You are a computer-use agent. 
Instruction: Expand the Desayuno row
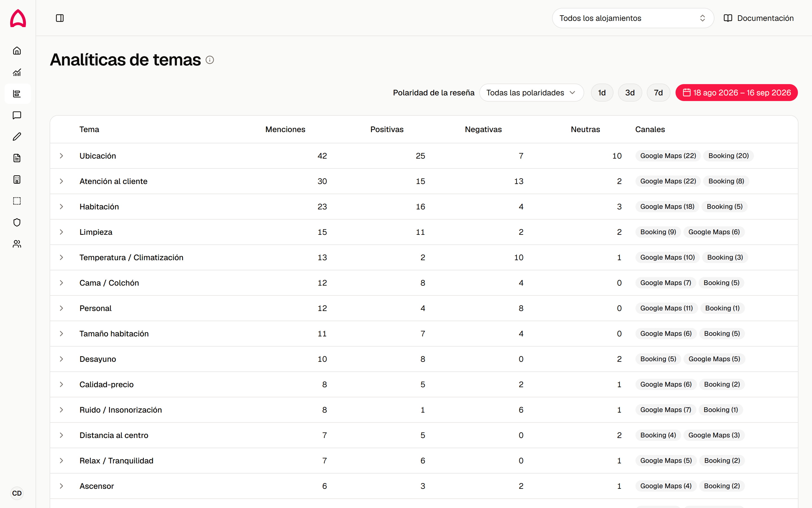point(61,359)
